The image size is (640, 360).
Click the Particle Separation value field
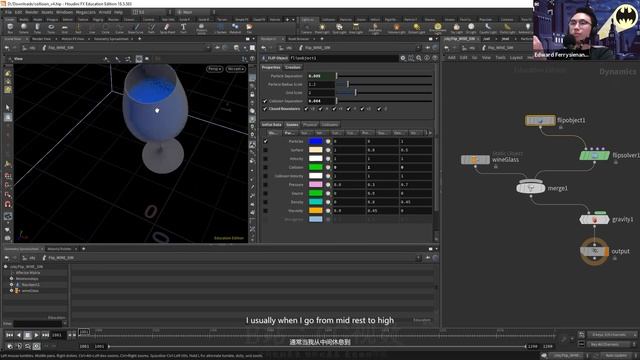(320, 76)
